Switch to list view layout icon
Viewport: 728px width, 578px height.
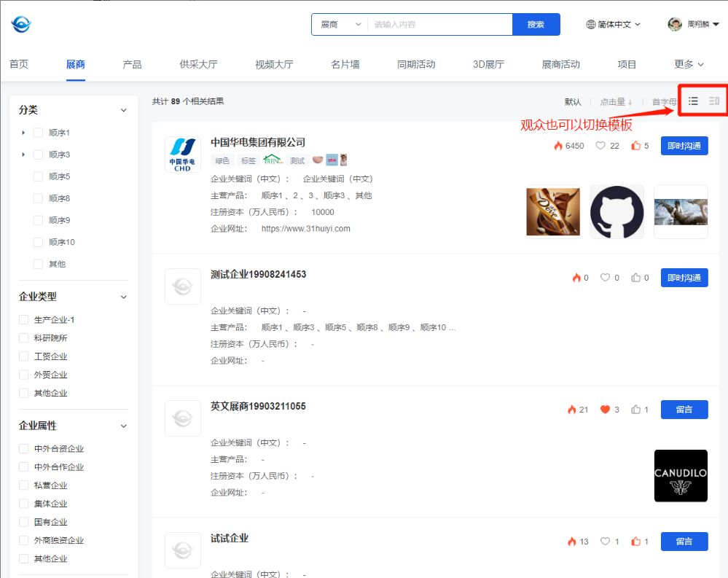693,101
